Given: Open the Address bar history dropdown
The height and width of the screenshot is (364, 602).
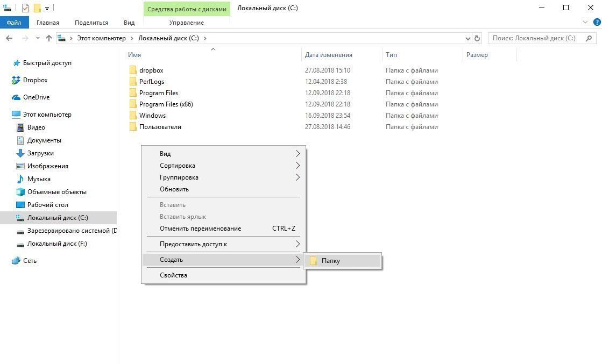Looking at the screenshot, I should pos(468,38).
